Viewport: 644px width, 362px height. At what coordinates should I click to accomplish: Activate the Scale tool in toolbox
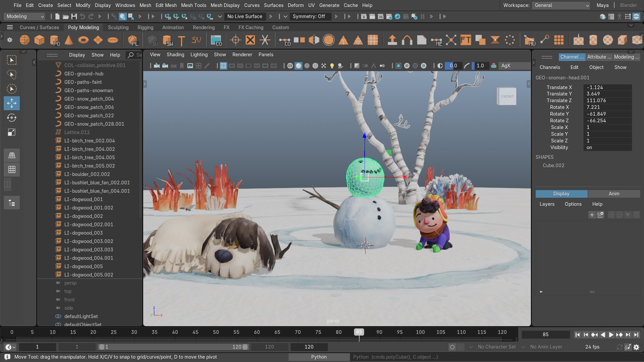12,132
